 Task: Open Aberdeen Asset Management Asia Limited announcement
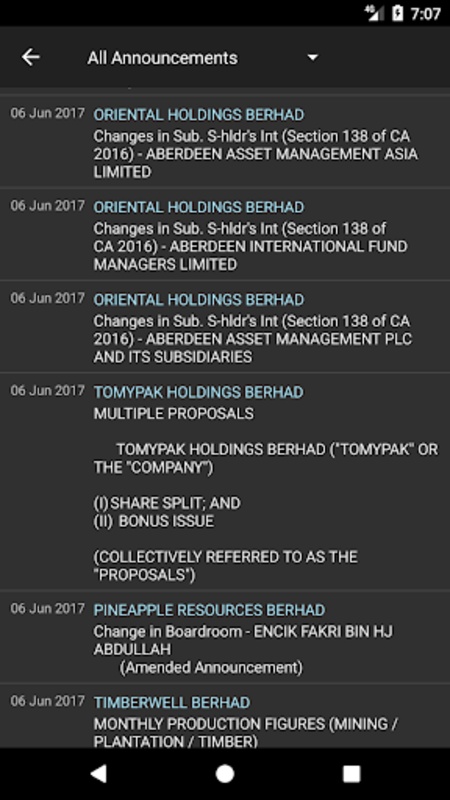pos(256,154)
